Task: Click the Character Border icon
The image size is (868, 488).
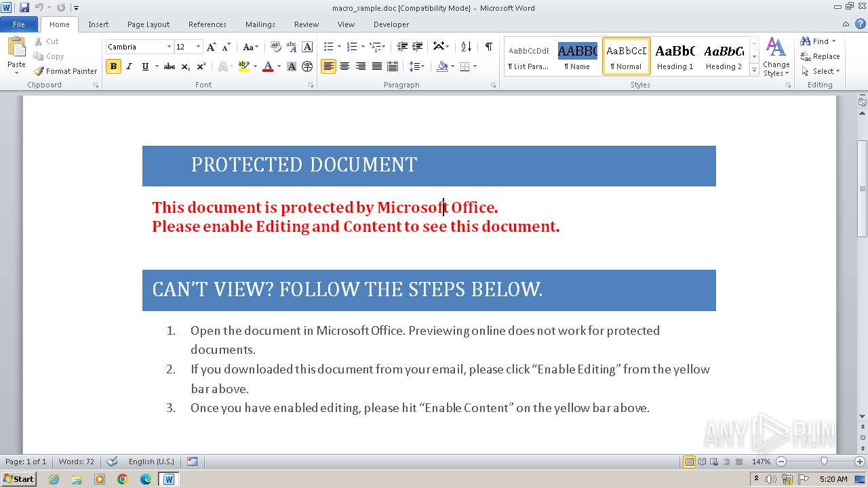Action: (x=307, y=47)
